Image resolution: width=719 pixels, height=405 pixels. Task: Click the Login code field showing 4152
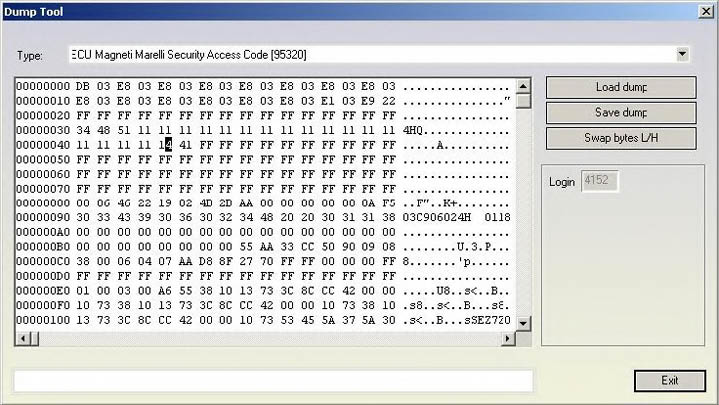pyautogui.click(x=601, y=181)
